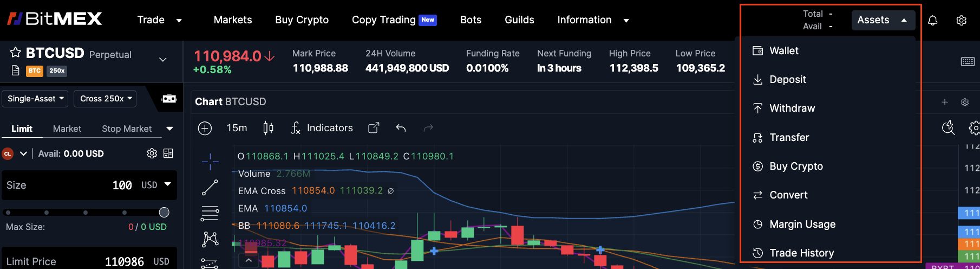Image resolution: width=980 pixels, height=269 pixels.
Task: Open Single-Asset margin mode dropdown
Action: coord(35,99)
